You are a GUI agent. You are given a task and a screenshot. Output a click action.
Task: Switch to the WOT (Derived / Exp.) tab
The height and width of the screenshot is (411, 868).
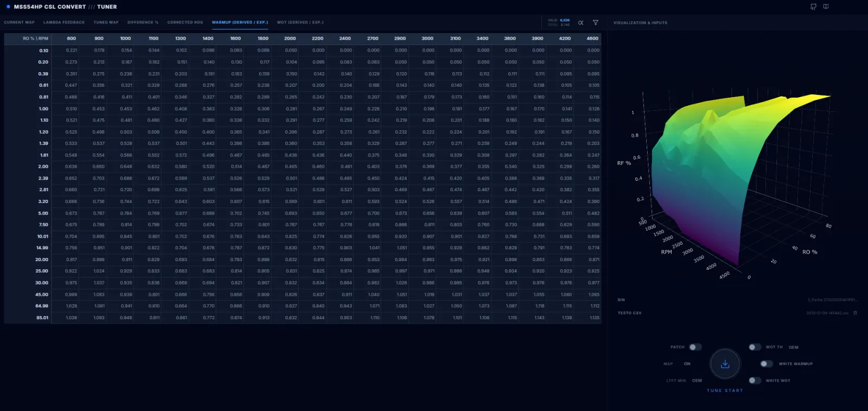click(x=300, y=22)
